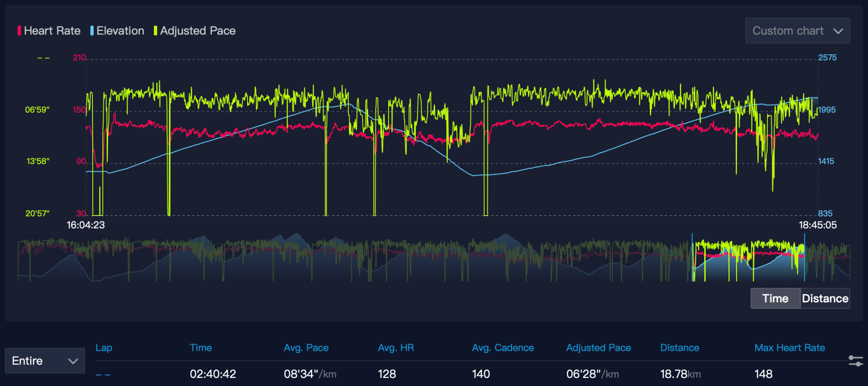
Task: Click the 16:04:23 start time label
Action: click(86, 225)
